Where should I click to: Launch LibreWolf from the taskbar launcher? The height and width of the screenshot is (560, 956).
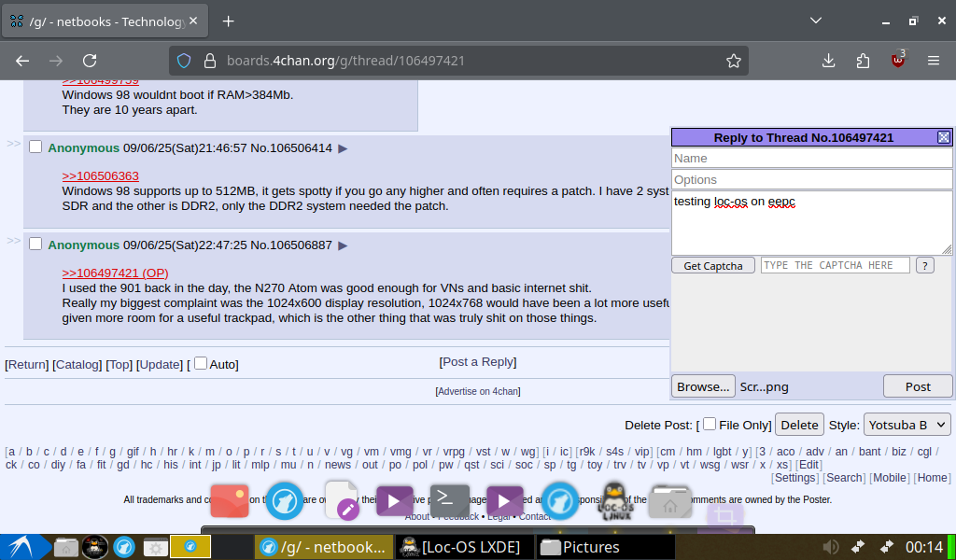[124, 547]
